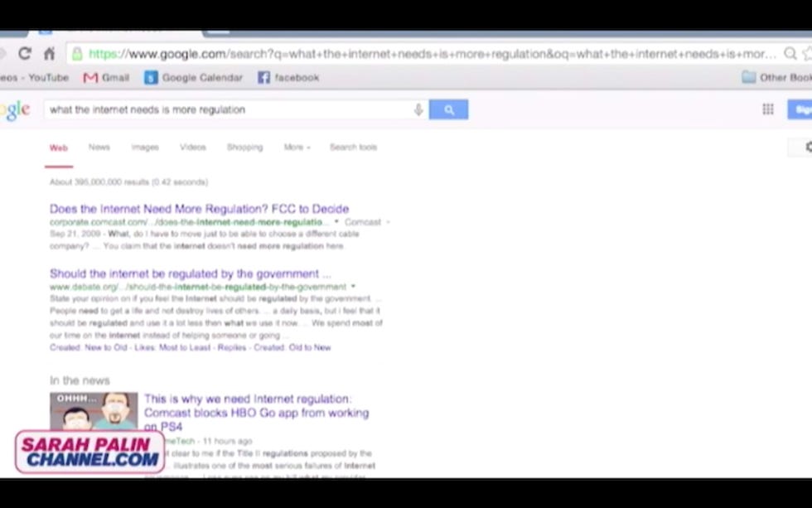
Task: Open the Other Bookmarks folder
Action: 776,78
